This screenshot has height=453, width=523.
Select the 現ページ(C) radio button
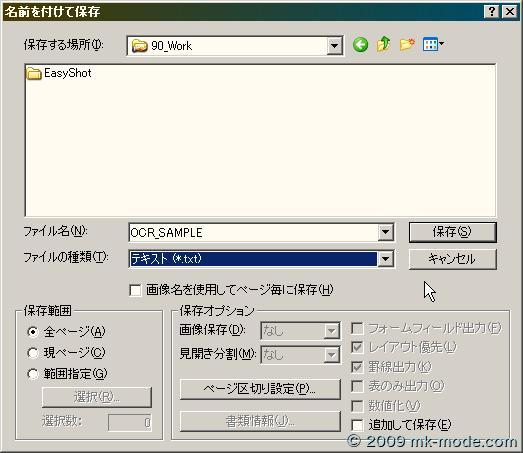click(x=33, y=353)
